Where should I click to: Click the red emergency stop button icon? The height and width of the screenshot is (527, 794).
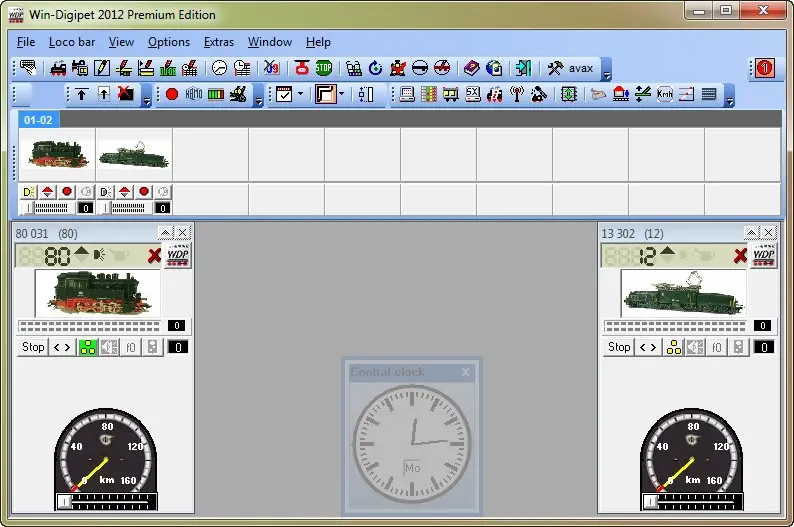pos(302,68)
